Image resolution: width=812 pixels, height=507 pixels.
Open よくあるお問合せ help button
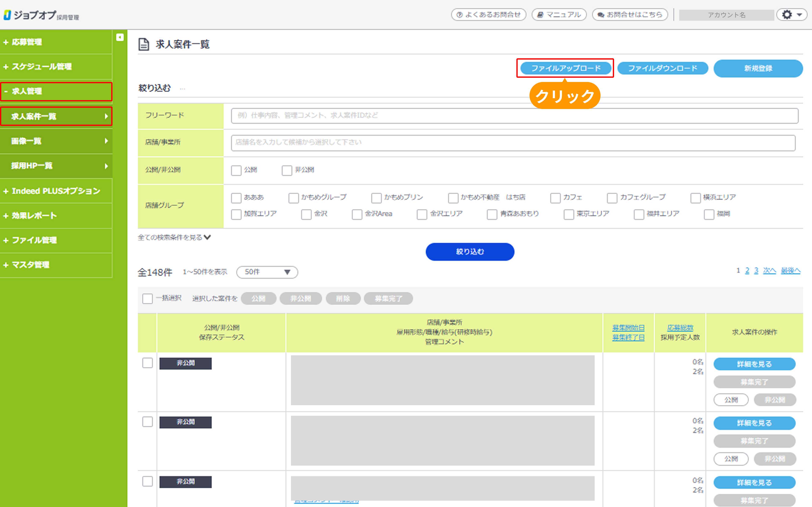(x=488, y=15)
